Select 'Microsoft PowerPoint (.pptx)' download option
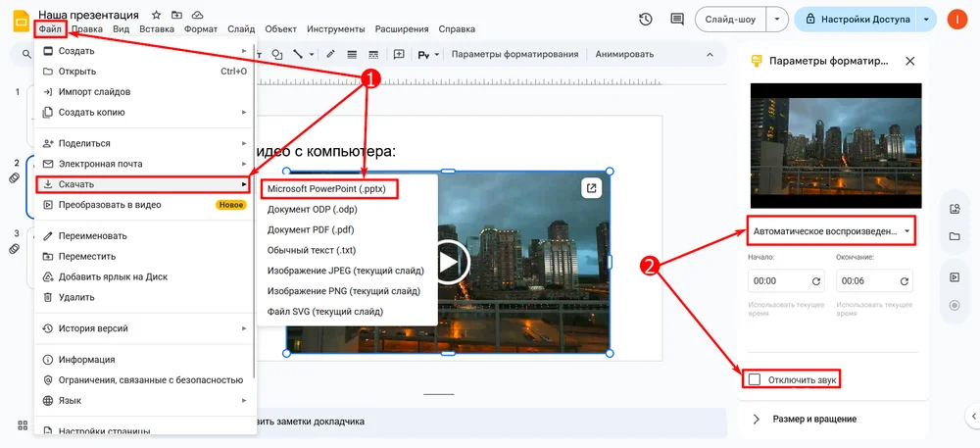This screenshot has width=980, height=448. [x=328, y=188]
